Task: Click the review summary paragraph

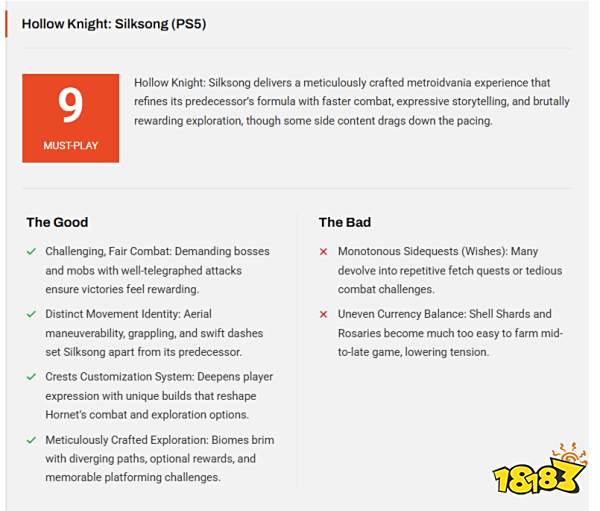Action: [352, 102]
